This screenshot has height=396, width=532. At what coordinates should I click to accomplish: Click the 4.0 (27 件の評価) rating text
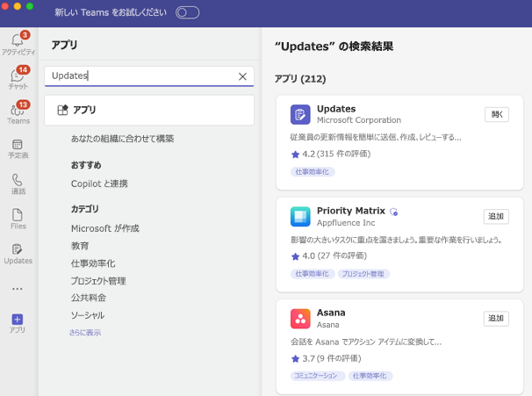[334, 256]
